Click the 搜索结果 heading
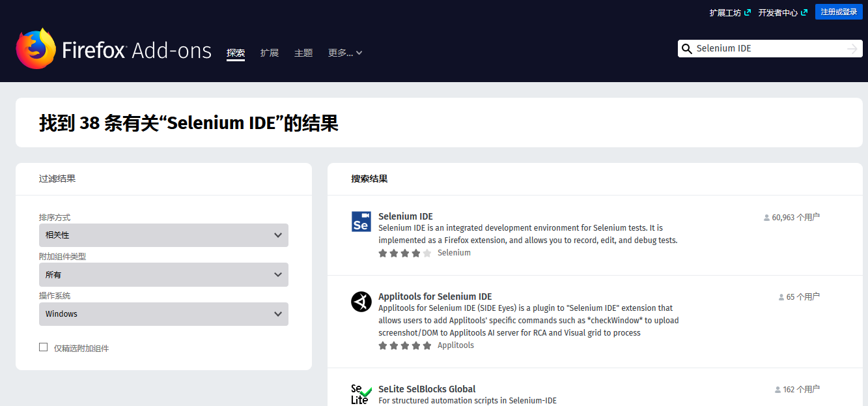 coord(369,179)
